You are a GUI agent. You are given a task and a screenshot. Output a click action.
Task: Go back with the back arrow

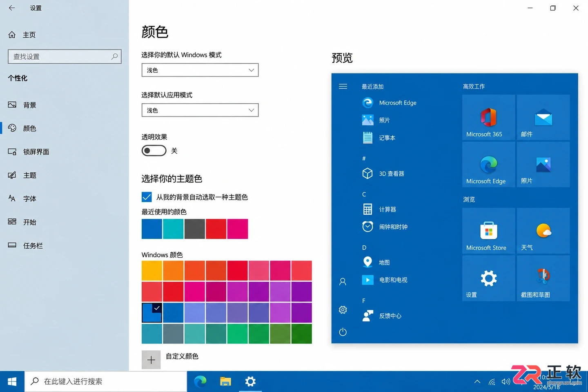pos(12,8)
